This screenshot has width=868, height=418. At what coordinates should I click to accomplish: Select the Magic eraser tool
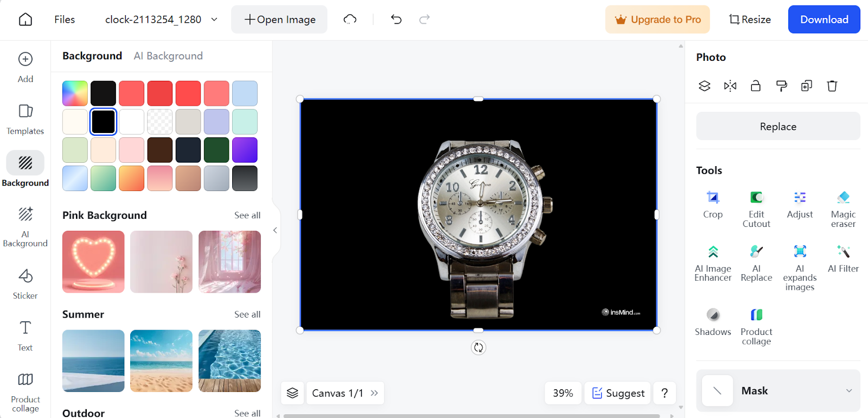tap(843, 210)
